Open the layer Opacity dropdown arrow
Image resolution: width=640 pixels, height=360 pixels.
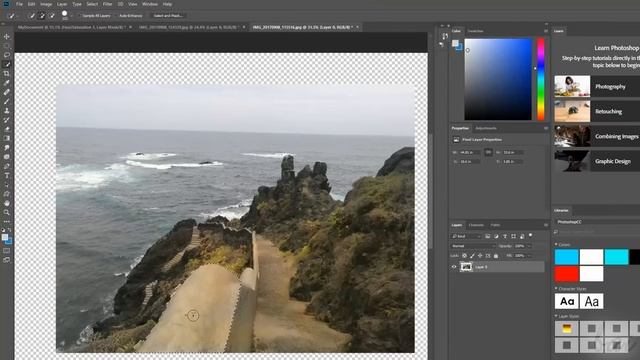click(529, 246)
